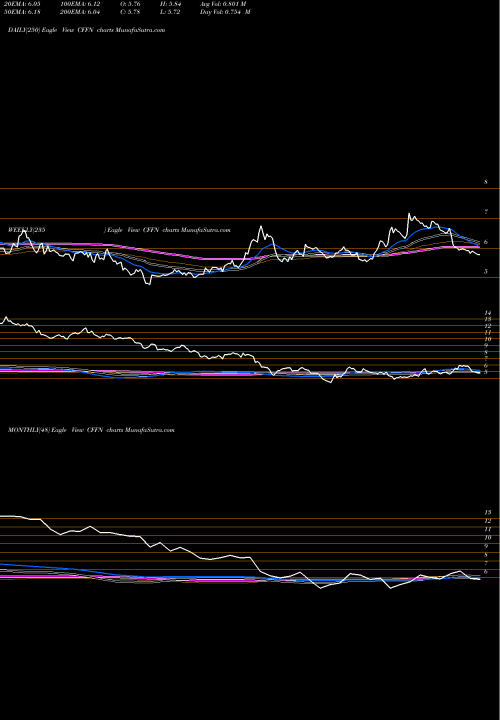Click price label 13 on monthly chart axis
Screen dimensions: 500x720
[x=489, y=512]
